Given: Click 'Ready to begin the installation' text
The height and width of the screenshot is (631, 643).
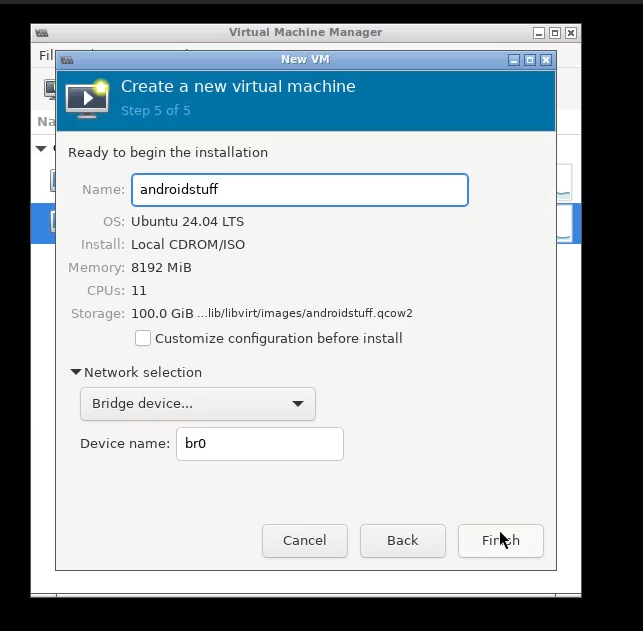Looking at the screenshot, I should [168, 153].
